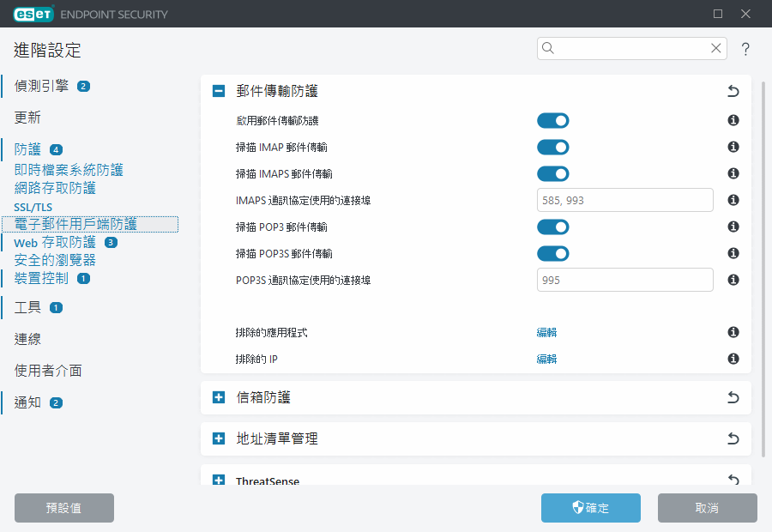Expand the 信箱防護 section
Viewport: 772px width, 532px height.
[x=219, y=398]
